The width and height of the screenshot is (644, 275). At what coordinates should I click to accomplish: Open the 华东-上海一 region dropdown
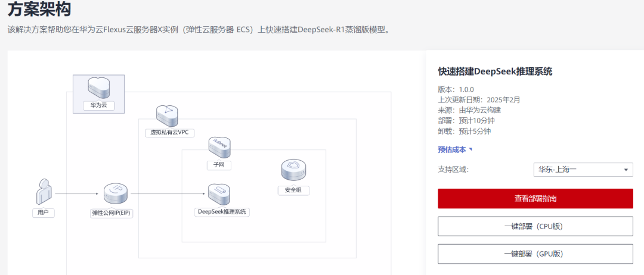pyautogui.click(x=583, y=169)
